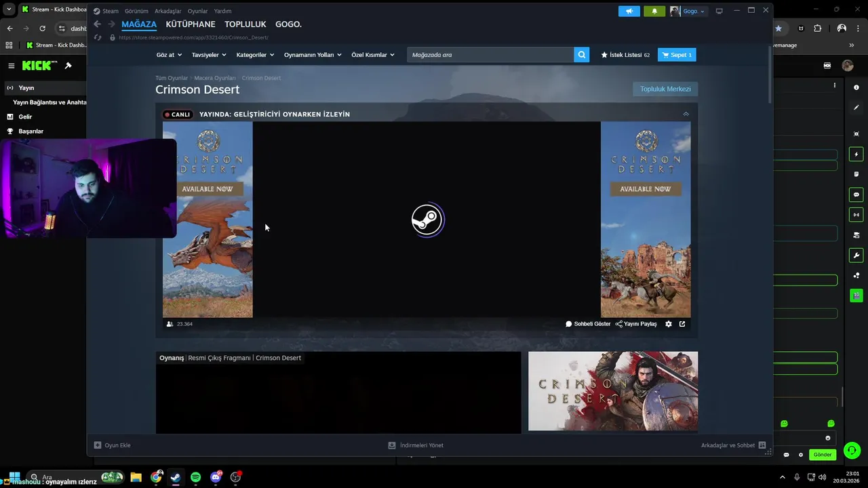The height and width of the screenshot is (488, 868).
Task: Open the GOGO. profile tab
Action: click(x=288, y=24)
